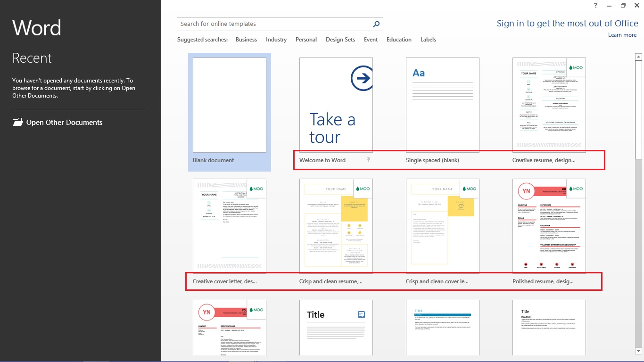Image resolution: width=644 pixels, height=362 pixels.
Task: Choose the Creative resume template thumbnail
Action: pyautogui.click(x=549, y=105)
